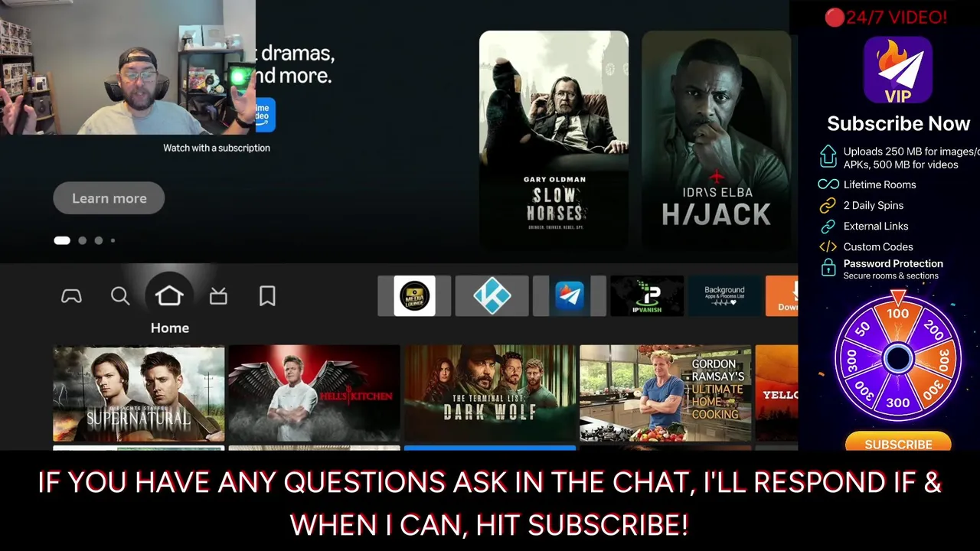Open the Search magnifier icon
The height and width of the screenshot is (551, 980).
point(120,296)
